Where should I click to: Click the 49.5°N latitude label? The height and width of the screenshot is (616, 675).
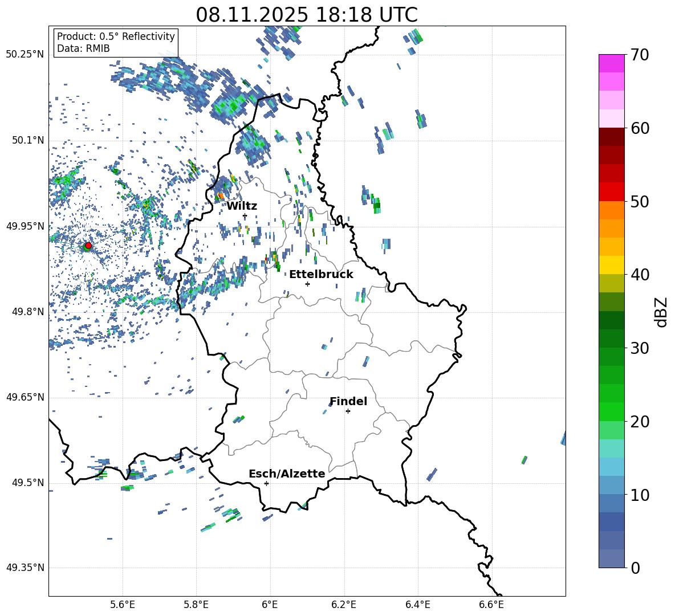click(27, 483)
